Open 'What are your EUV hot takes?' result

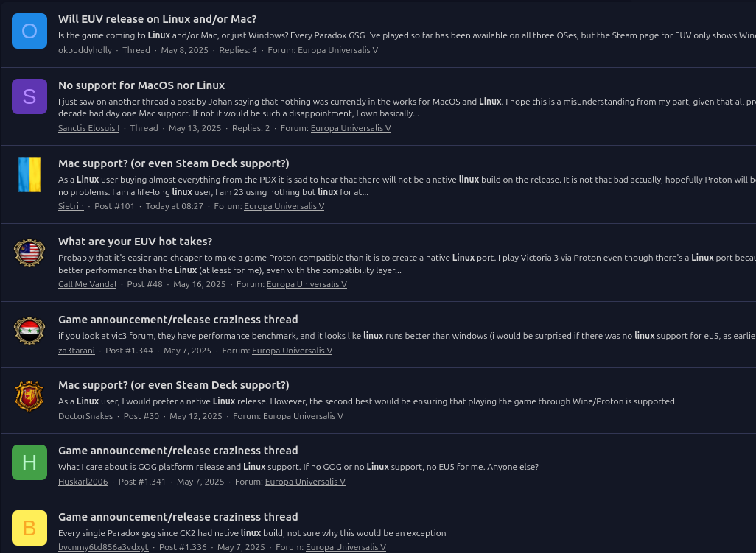(x=135, y=242)
